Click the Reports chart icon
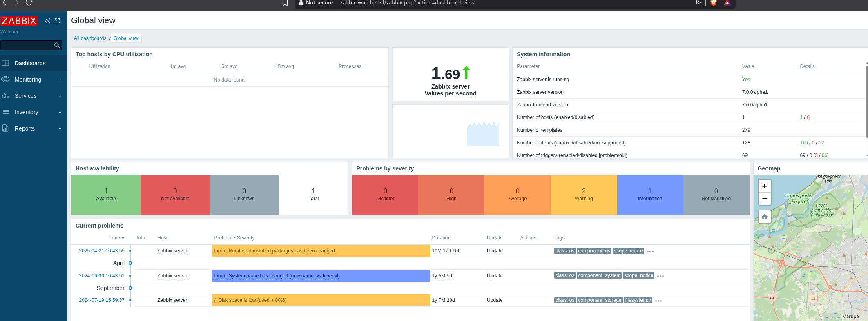 [5, 128]
